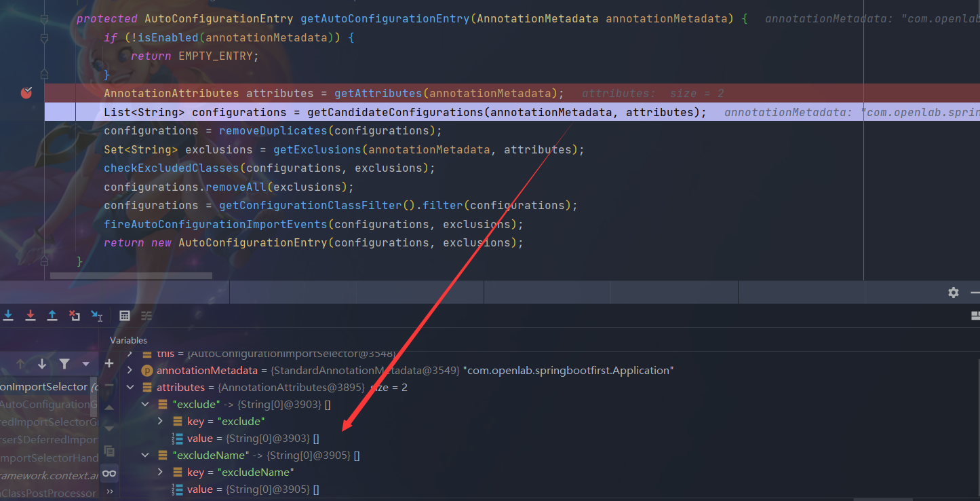This screenshot has height=501, width=980.
Task: Click the getExclusions method call
Action: click(317, 149)
